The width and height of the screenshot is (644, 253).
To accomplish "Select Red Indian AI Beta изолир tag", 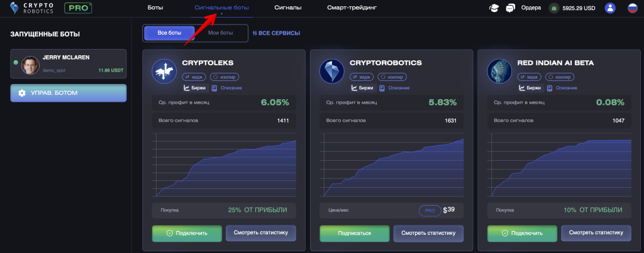I will (559, 77).
